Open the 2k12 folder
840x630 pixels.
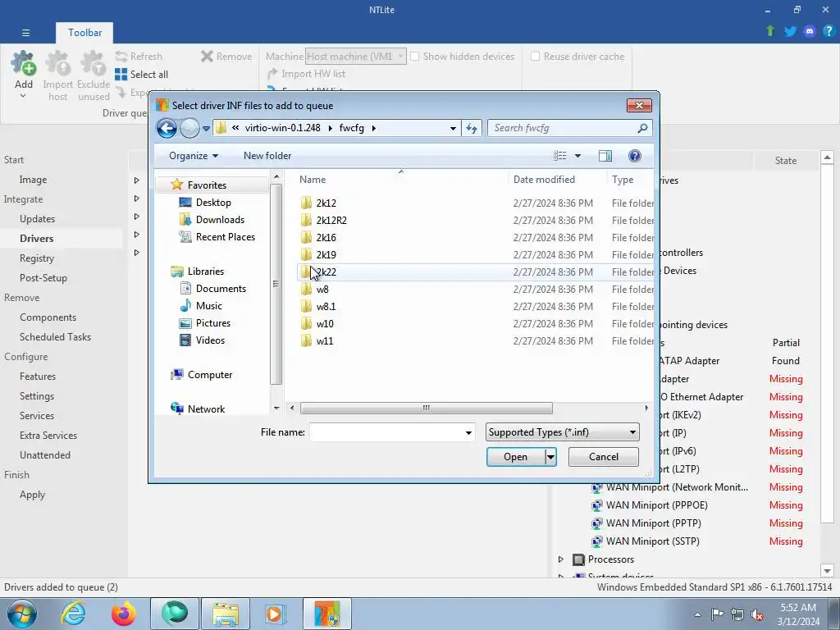[326, 203]
